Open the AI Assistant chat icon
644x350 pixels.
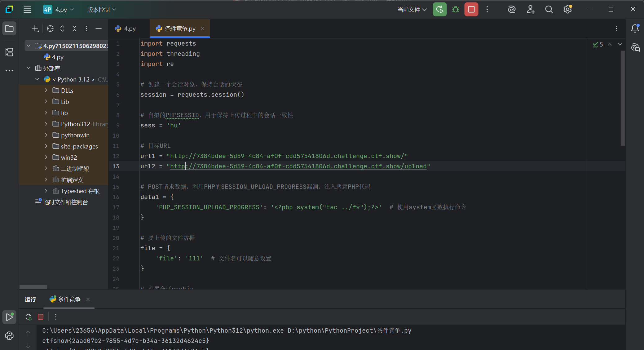(x=635, y=47)
